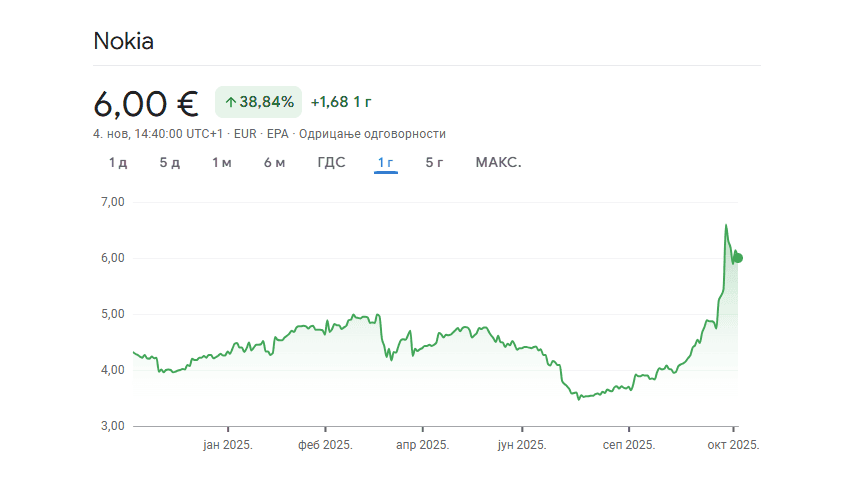Switch to the 5 д range tab

pyautogui.click(x=169, y=163)
